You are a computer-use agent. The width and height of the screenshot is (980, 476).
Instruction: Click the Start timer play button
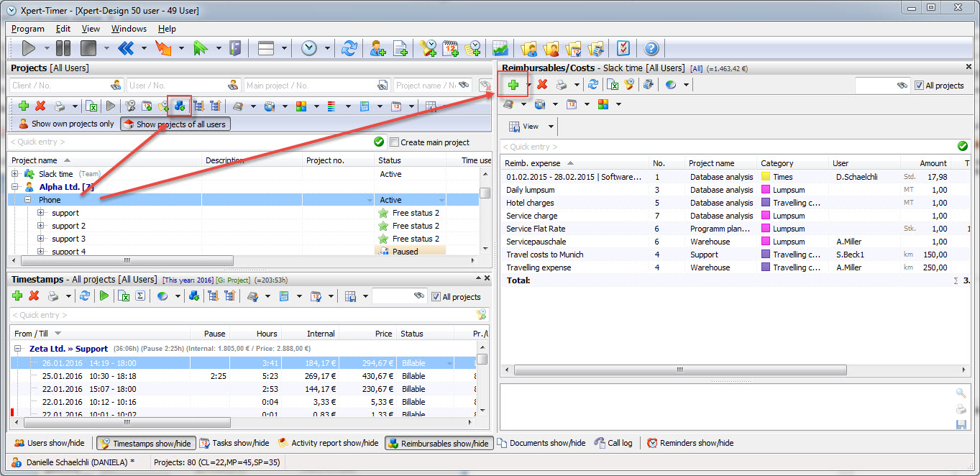29,48
